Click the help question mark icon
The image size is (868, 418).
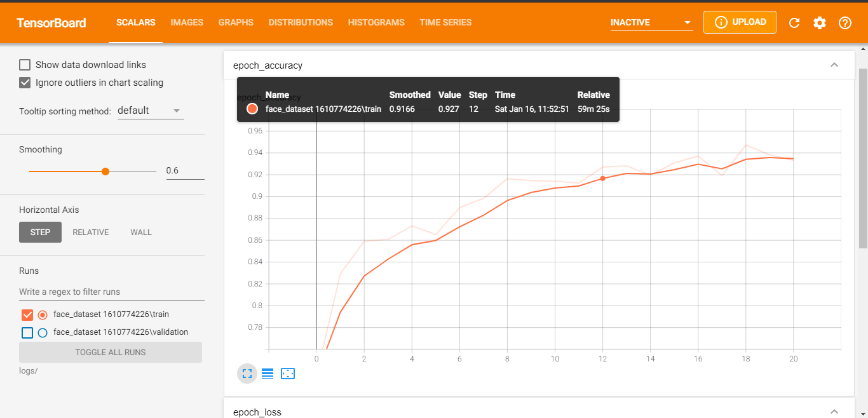click(x=844, y=23)
